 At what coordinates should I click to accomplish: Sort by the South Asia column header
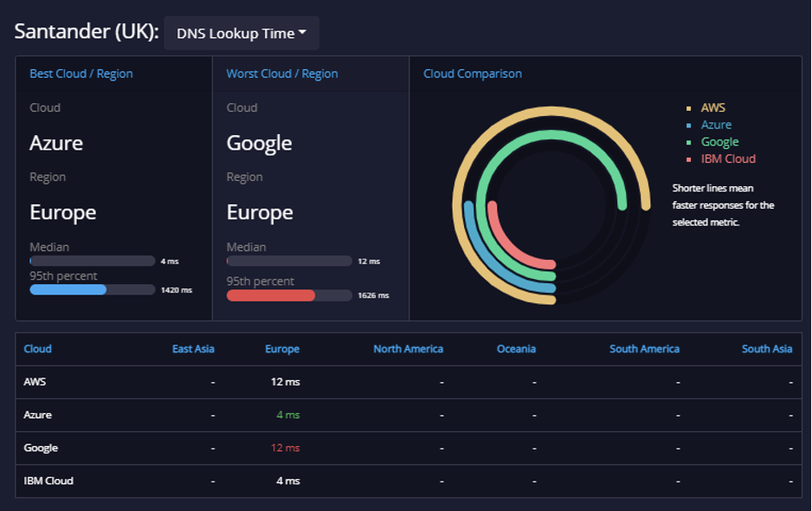tap(767, 349)
